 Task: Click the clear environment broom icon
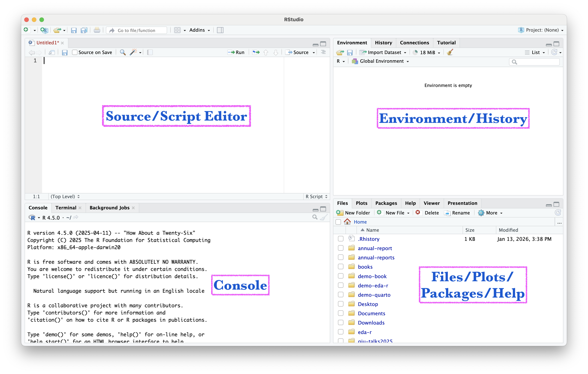click(450, 52)
